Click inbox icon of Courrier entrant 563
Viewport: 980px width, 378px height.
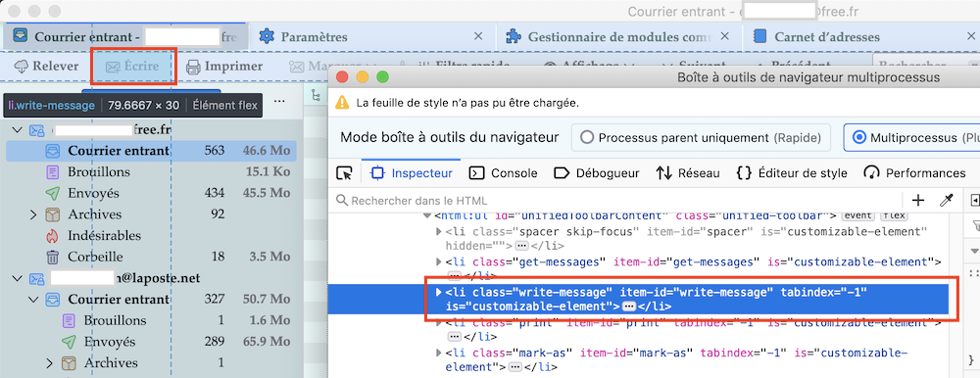tap(53, 151)
